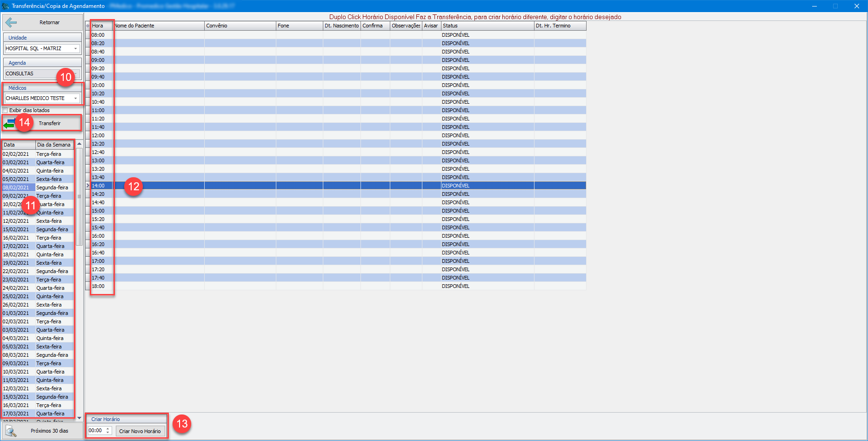The height and width of the screenshot is (441, 868).
Task: Open the Unidade dropdown
Action: 75,48
